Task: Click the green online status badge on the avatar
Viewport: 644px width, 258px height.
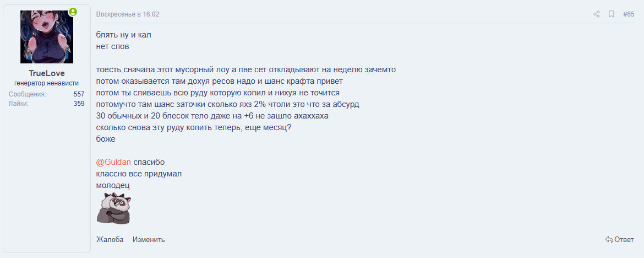Action: coord(73,12)
